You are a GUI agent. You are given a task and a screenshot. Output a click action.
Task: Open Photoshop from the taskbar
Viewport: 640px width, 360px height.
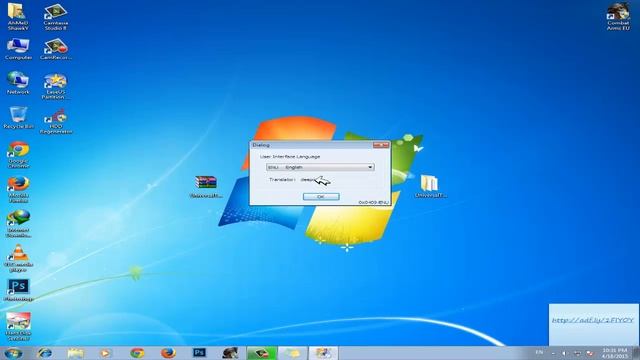click(199, 353)
